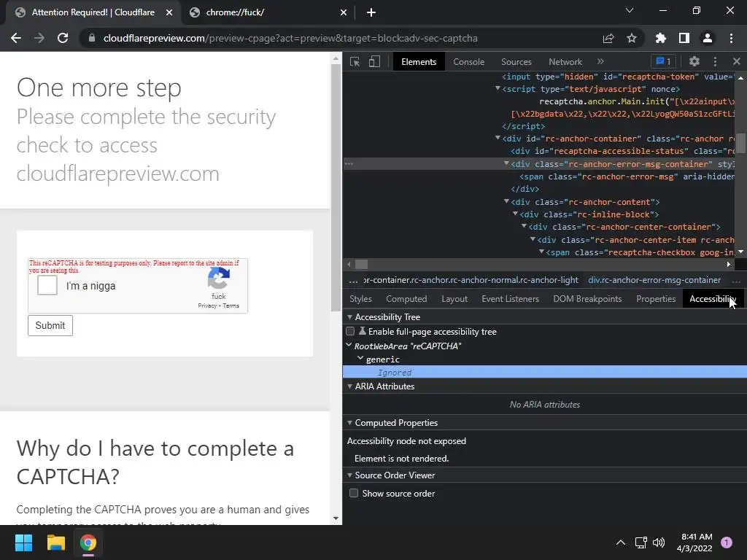Collapse the Computed Properties section
This screenshot has width=747, height=560.
point(349,423)
